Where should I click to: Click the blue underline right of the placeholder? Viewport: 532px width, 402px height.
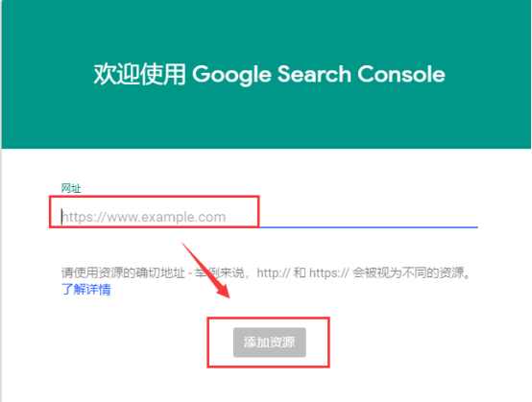369,227
